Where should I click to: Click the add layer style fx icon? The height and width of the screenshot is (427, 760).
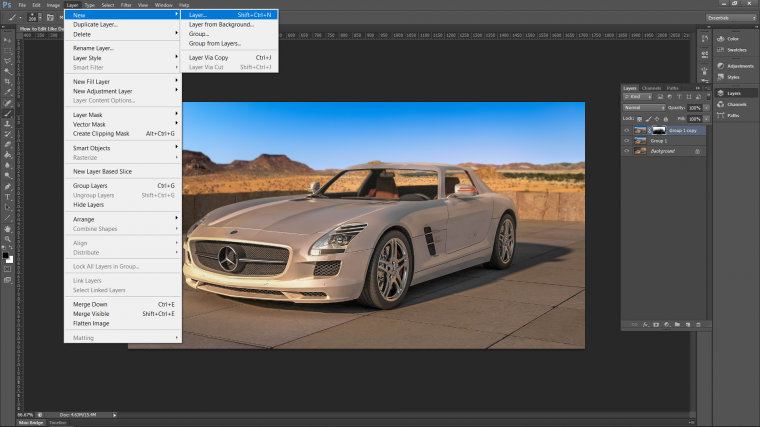646,325
